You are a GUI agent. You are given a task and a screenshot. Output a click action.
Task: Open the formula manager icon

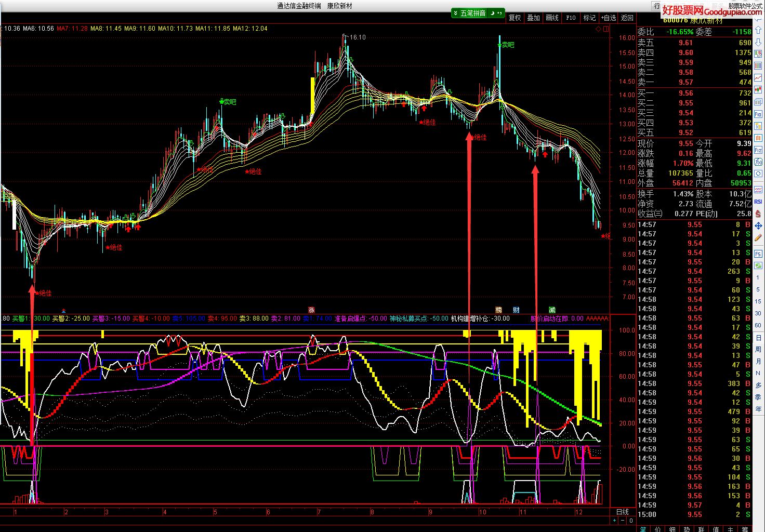[x=758, y=162]
